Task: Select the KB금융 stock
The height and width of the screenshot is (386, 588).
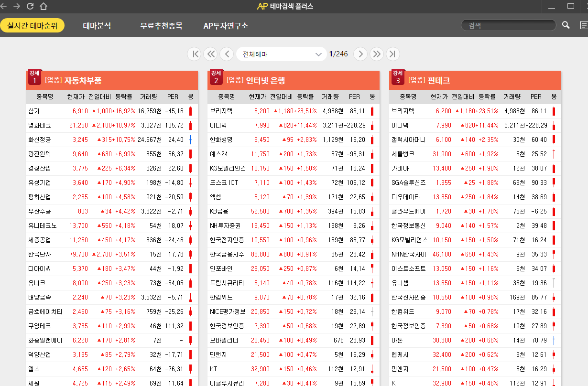Action: point(219,212)
